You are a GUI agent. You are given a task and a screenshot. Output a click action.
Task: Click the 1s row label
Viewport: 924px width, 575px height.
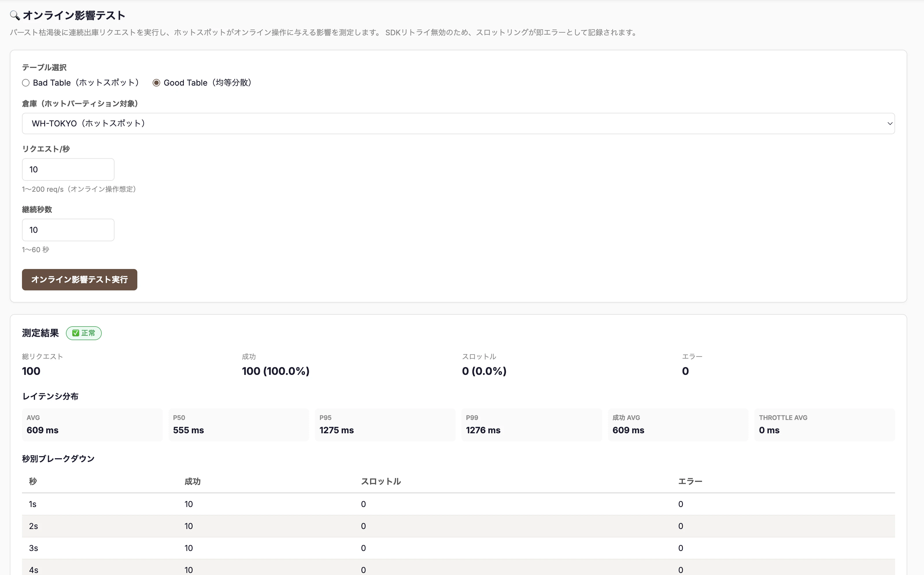pos(33,504)
